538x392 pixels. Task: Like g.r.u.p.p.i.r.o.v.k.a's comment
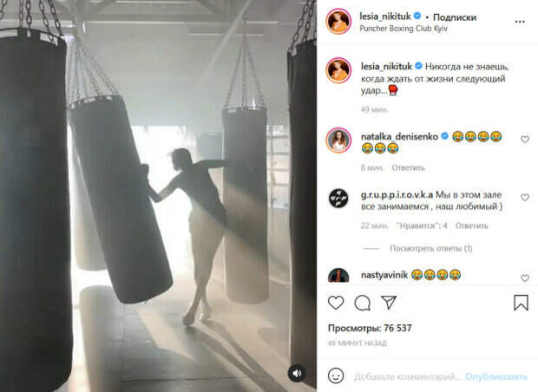pyautogui.click(x=525, y=197)
